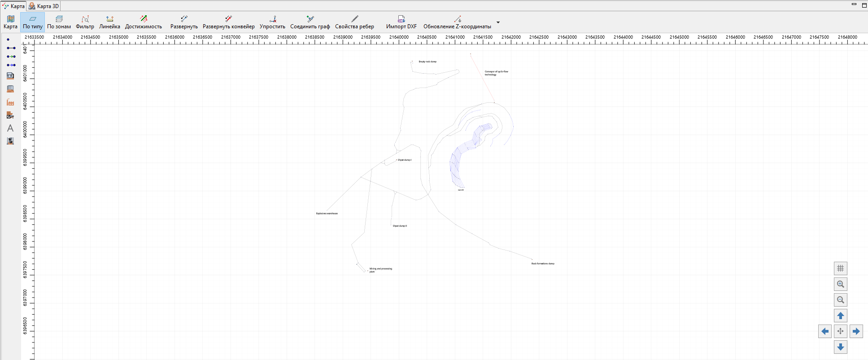
Task: Expand the toolbar overflow dropdown arrow
Action: [498, 22]
